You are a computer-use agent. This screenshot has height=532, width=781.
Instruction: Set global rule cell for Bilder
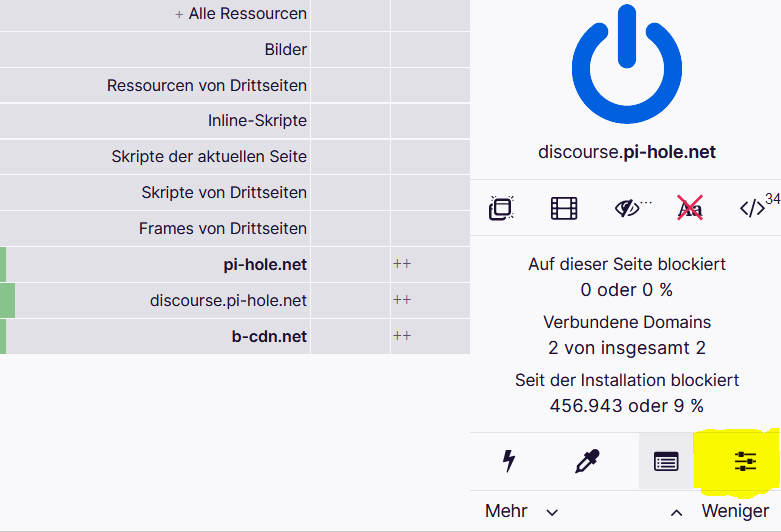point(351,50)
